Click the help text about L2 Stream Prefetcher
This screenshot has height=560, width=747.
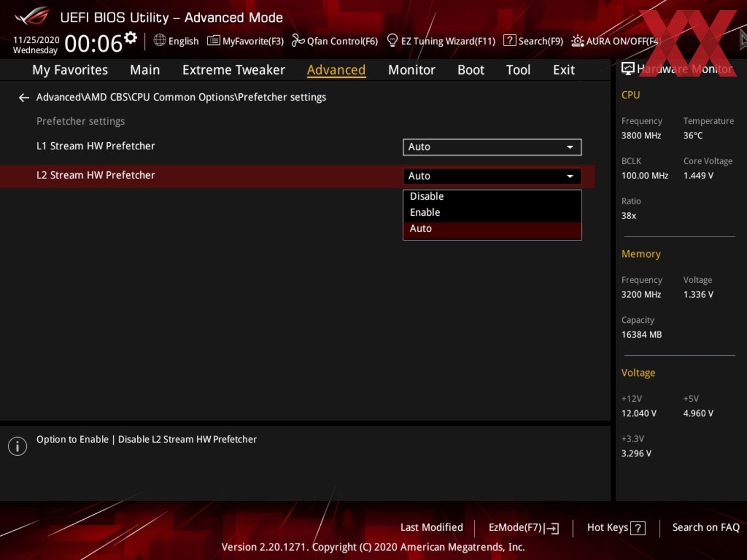146,439
